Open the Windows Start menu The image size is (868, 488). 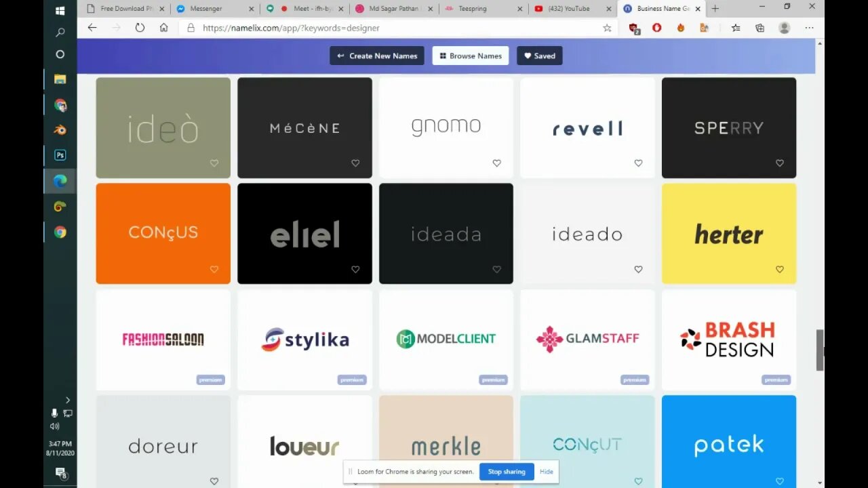pos(60,11)
